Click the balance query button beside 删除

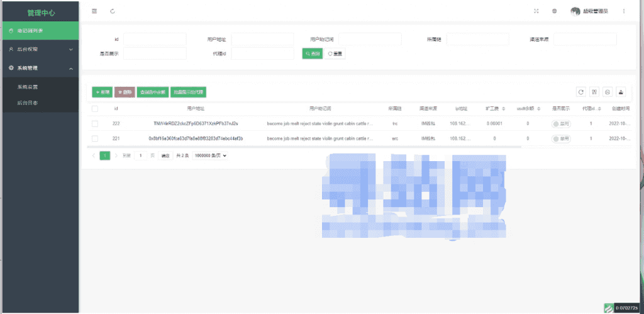click(x=153, y=92)
